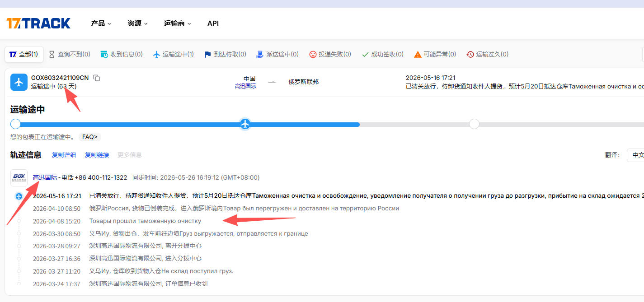
Task: Open the 翻译 language dropdown
Action: pyautogui.click(x=635, y=155)
